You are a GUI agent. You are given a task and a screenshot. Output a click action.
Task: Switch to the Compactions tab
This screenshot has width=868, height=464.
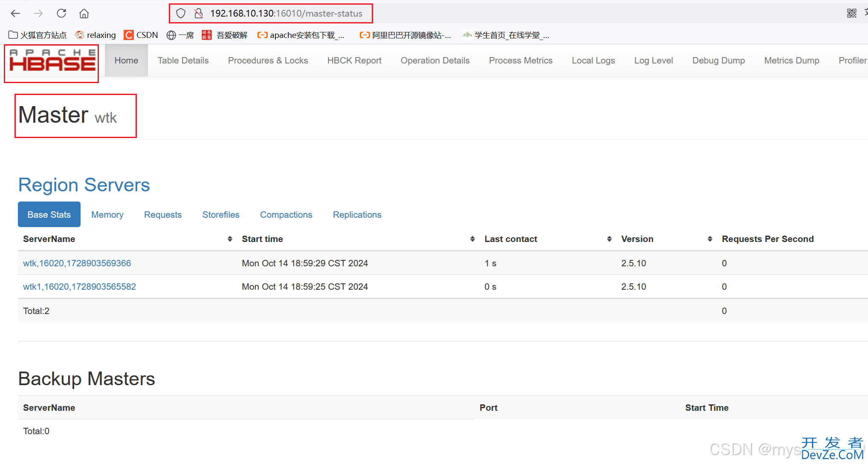coord(286,214)
